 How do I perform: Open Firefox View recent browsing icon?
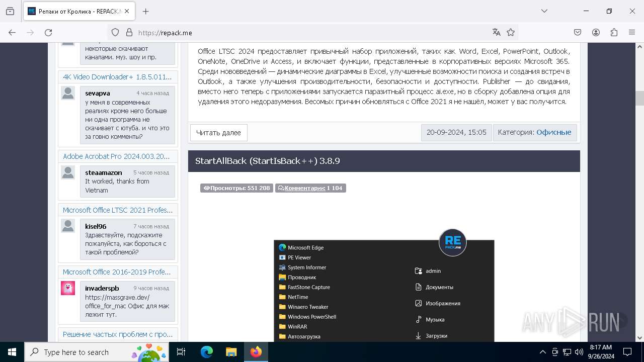click(10, 11)
